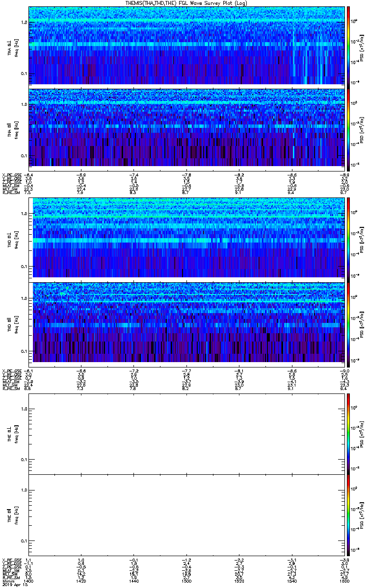
Task: Click the R_RE_SM label under THA panels
Action: click(10, 193)
